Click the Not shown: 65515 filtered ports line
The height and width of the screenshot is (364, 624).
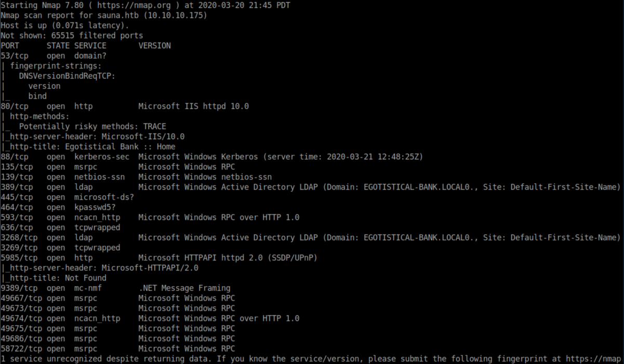pyautogui.click(x=72, y=36)
